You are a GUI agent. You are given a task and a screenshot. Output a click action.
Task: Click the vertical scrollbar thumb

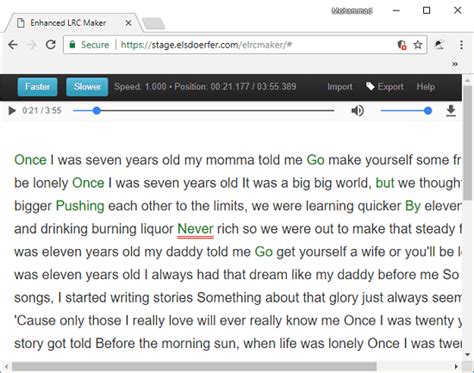click(x=469, y=143)
